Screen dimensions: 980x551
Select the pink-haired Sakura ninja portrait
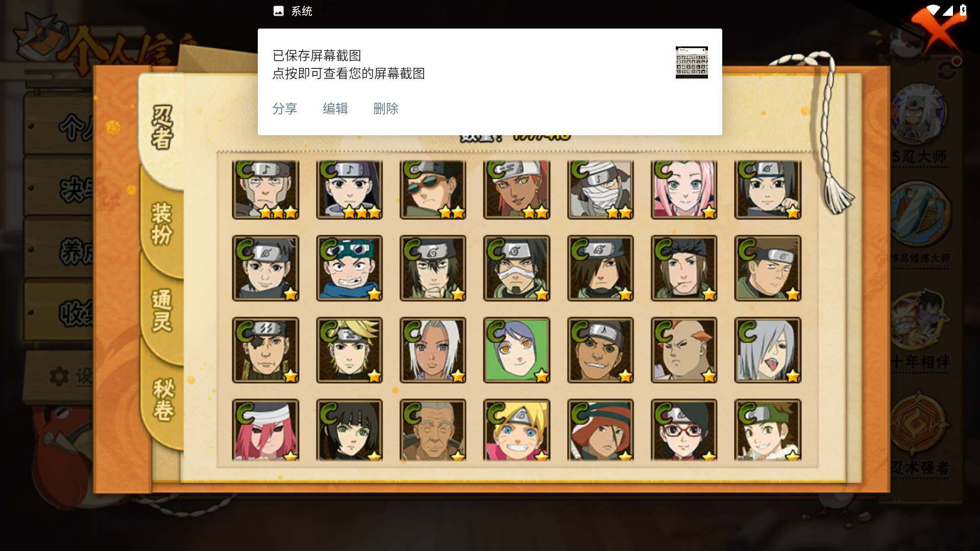click(684, 190)
